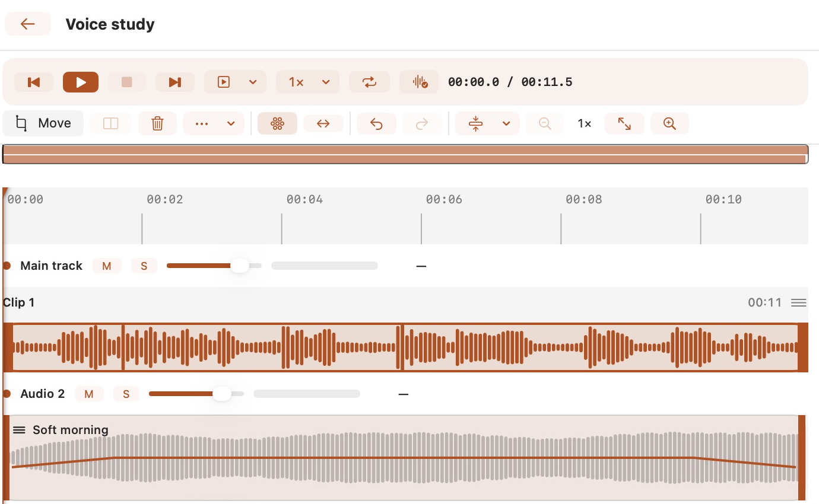The width and height of the screenshot is (819, 504).
Task: Open the play mode dropdown arrow
Action: [x=253, y=82]
